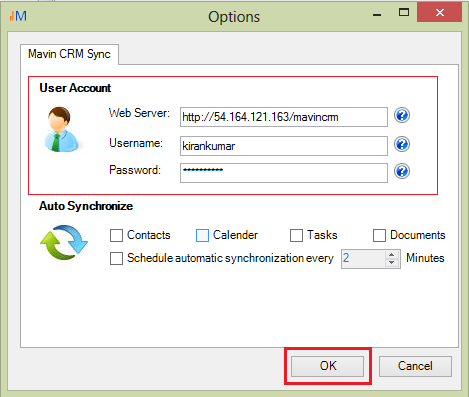The height and width of the screenshot is (397, 469).
Task: Click the "Password:" label
Action: point(135,170)
